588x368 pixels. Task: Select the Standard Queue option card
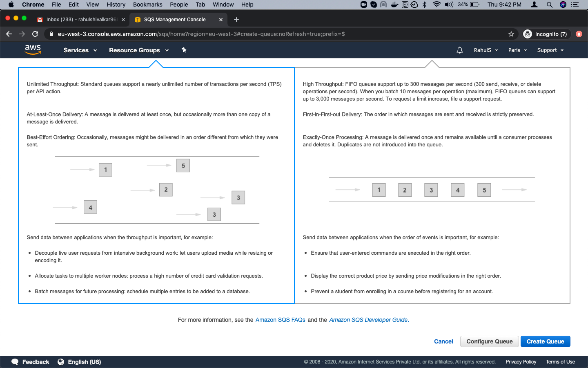[156, 184]
